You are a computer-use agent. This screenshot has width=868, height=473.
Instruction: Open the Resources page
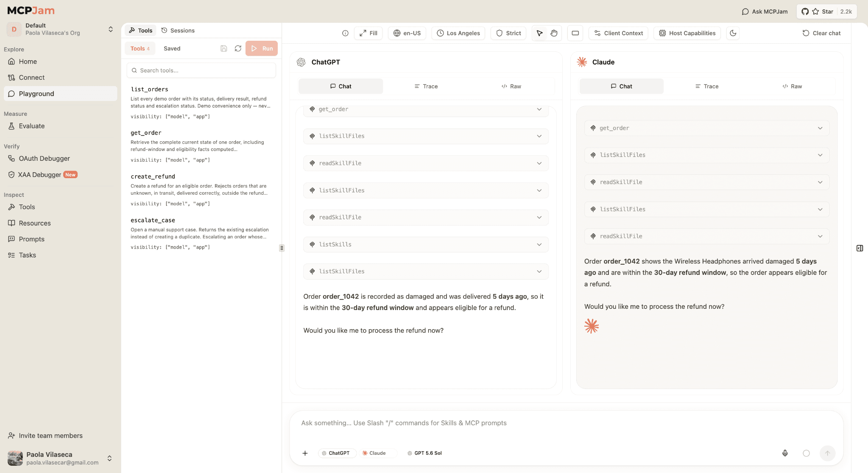[x=60, y=223]
